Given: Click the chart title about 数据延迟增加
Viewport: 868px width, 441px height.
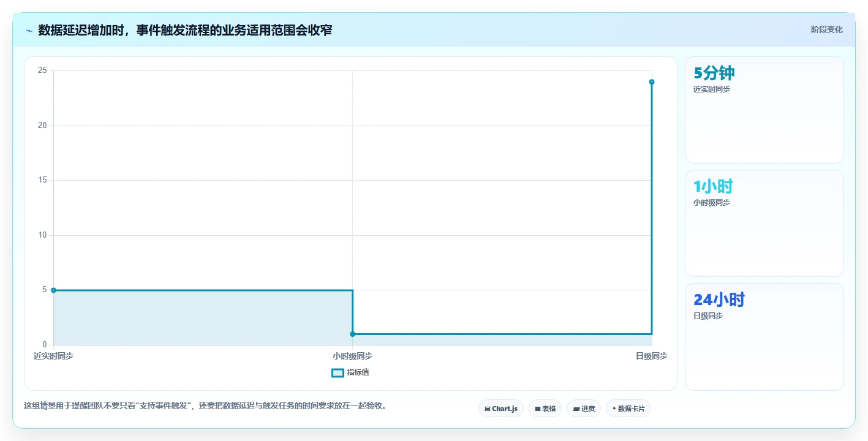Looking at the screenshot, I should coord(185,30).
